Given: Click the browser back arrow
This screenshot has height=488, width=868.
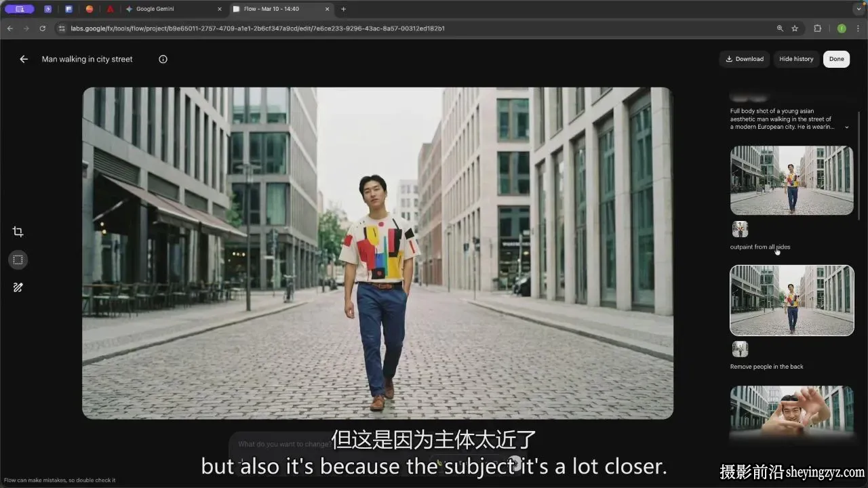Looking at the screenshot, I should click(x=9, y=28).
